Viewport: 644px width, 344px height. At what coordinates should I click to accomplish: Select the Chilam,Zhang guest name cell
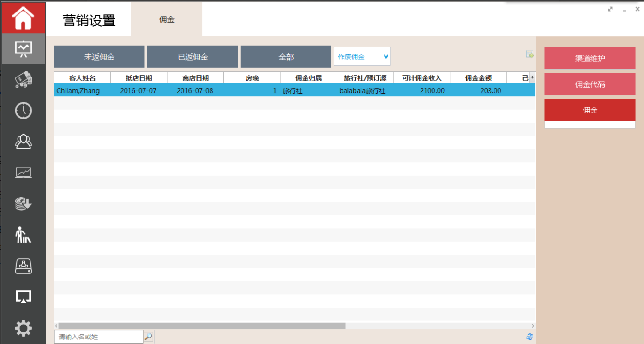[x=82, y=90]
